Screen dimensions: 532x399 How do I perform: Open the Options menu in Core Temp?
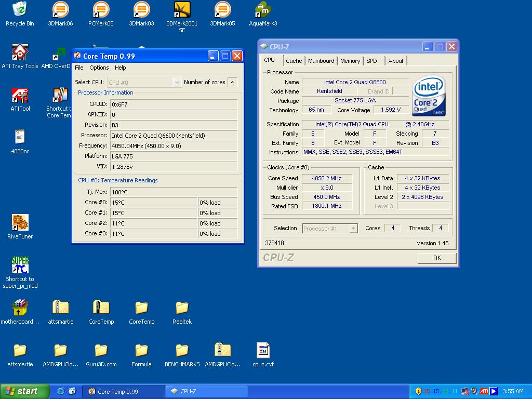[99, 68]
